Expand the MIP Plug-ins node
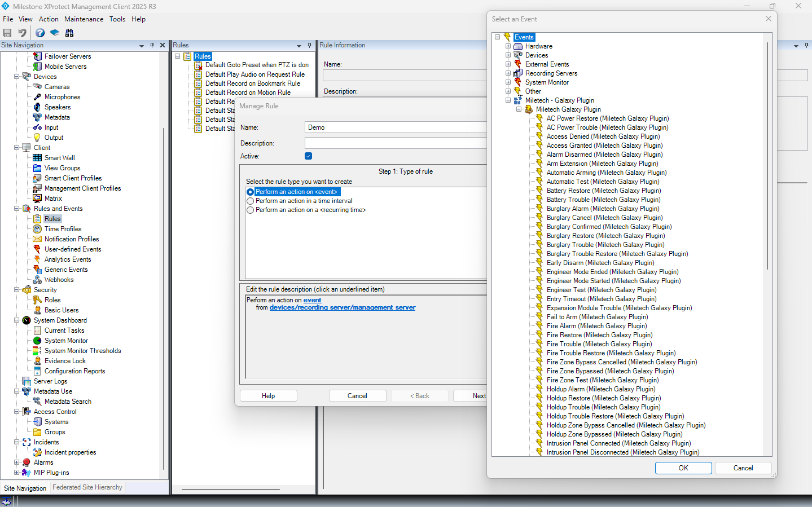This screenshot has height=507, width=812. point(17,473)
